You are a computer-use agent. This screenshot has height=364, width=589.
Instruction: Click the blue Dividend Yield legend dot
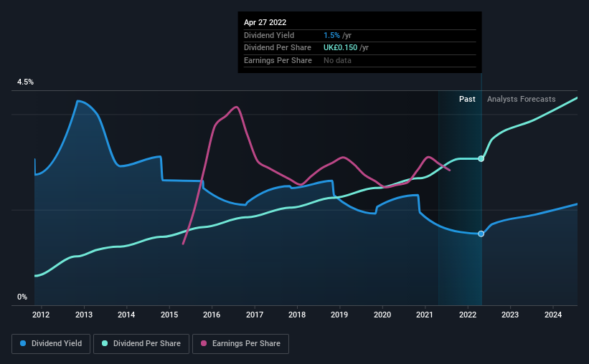(x=23, y=343)
